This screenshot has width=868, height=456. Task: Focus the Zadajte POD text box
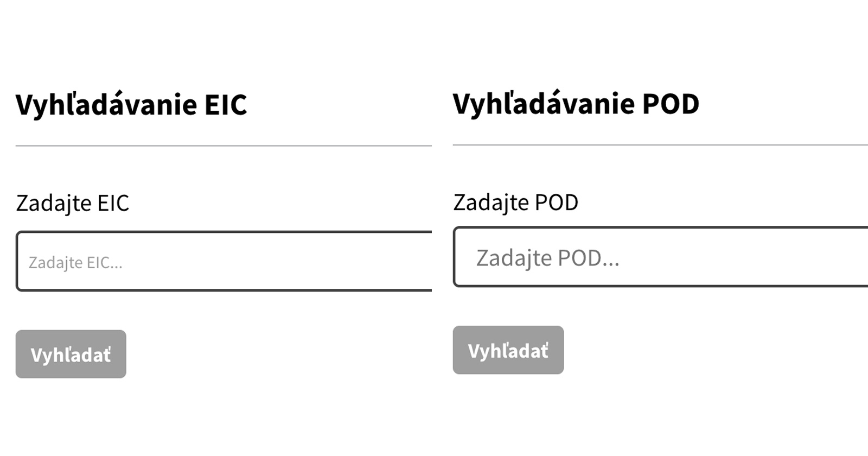pyautogui.click(x=660, y=257)
